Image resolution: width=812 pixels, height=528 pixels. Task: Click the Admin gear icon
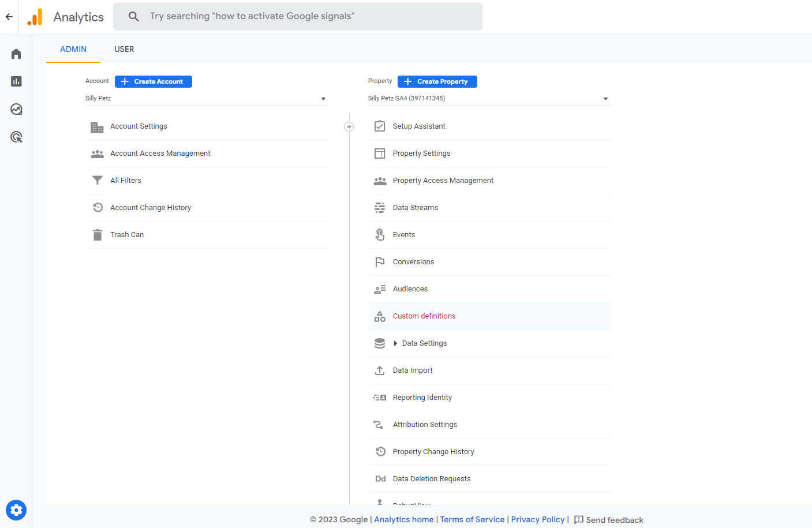point(16,510)
